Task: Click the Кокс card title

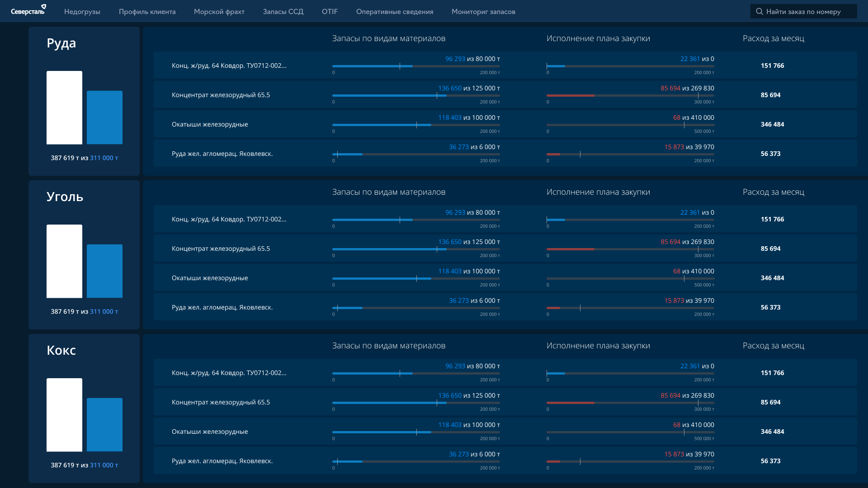Action: click(61, 351)
